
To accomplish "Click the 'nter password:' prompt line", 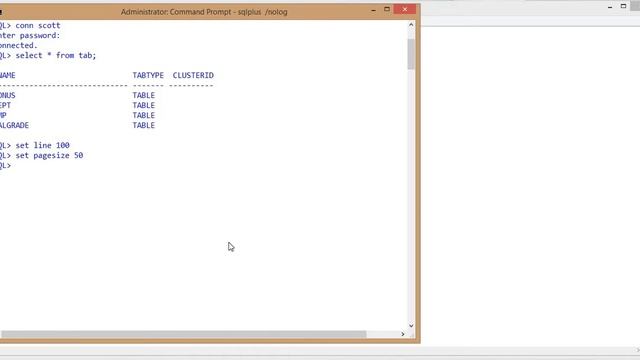I will tap(30, 36).
